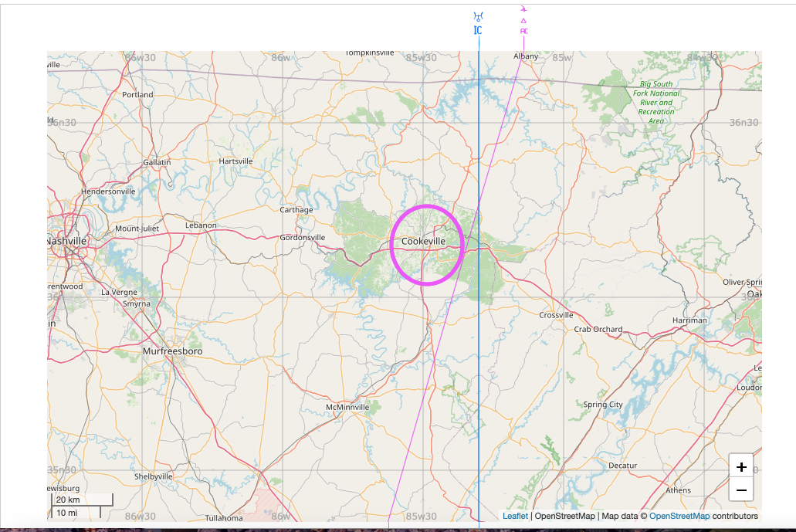
Task: Click the Harriman town label
Action: coord(689,320)
